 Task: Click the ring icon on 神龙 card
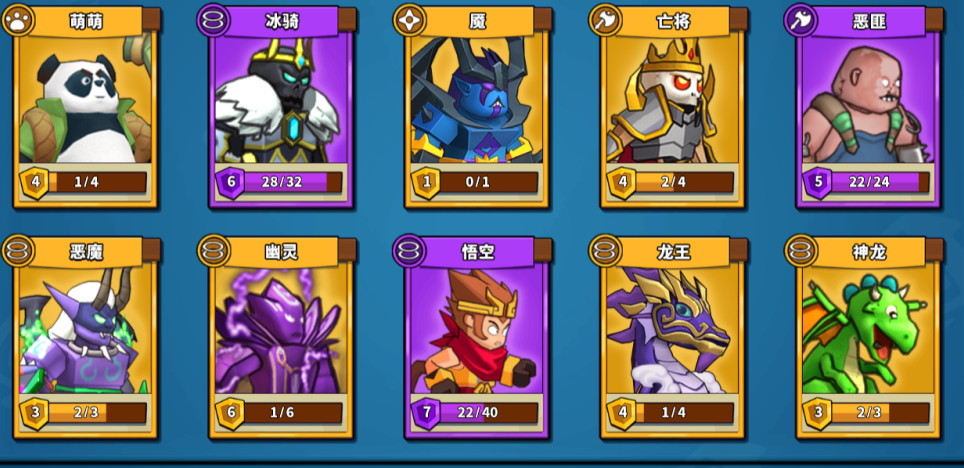tap(801, 251)
